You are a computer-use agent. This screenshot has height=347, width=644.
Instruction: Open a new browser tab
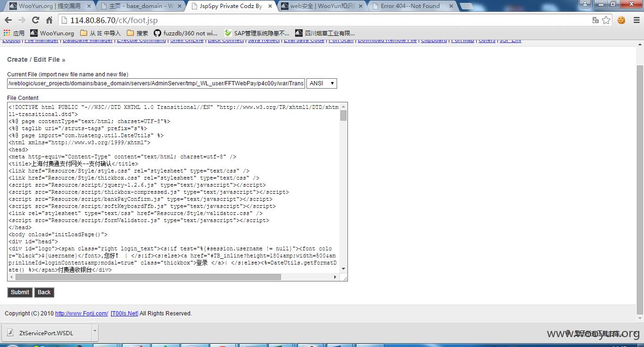click(466, 7)
